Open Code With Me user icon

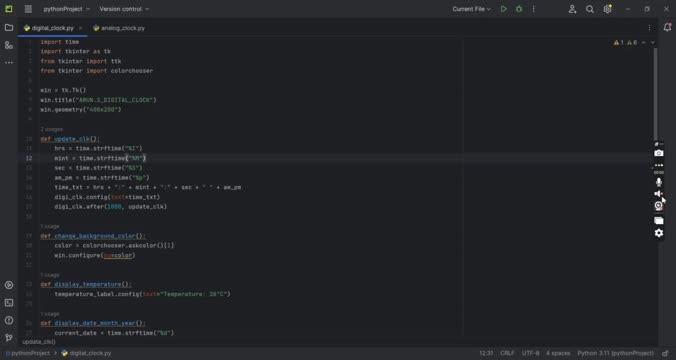click(572, 9)
